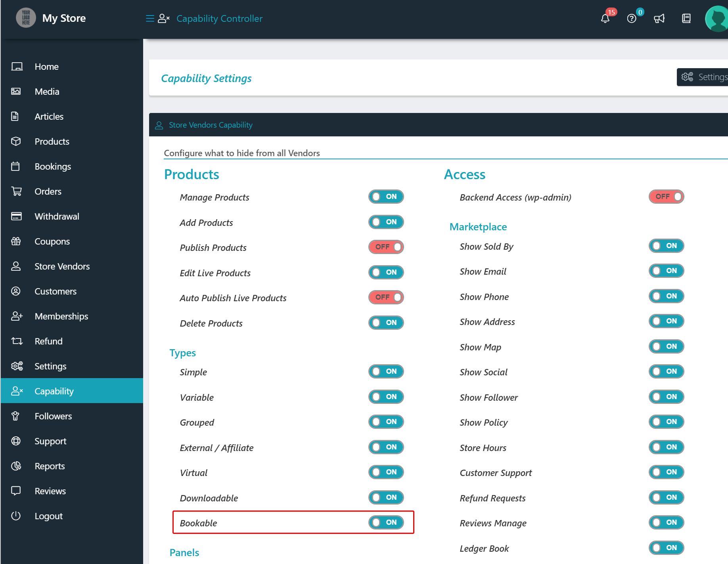Toggle Edit Live Products switch

[386, 272]
